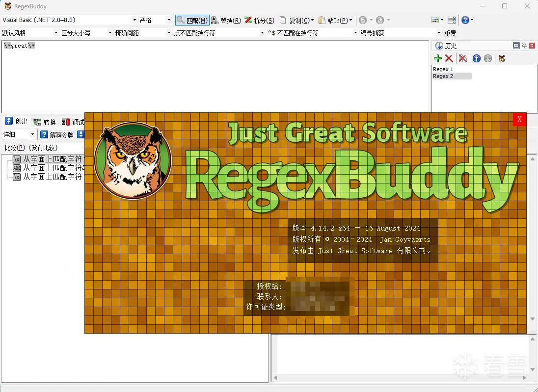
Task: Close the 历史 history panel
Action: 532,46
